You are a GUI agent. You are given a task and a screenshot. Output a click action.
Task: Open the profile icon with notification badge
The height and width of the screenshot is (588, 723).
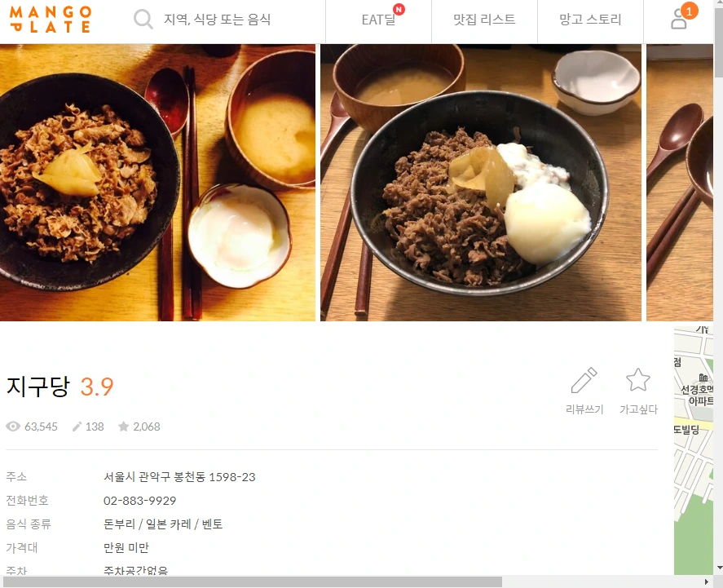pos(679,20)
